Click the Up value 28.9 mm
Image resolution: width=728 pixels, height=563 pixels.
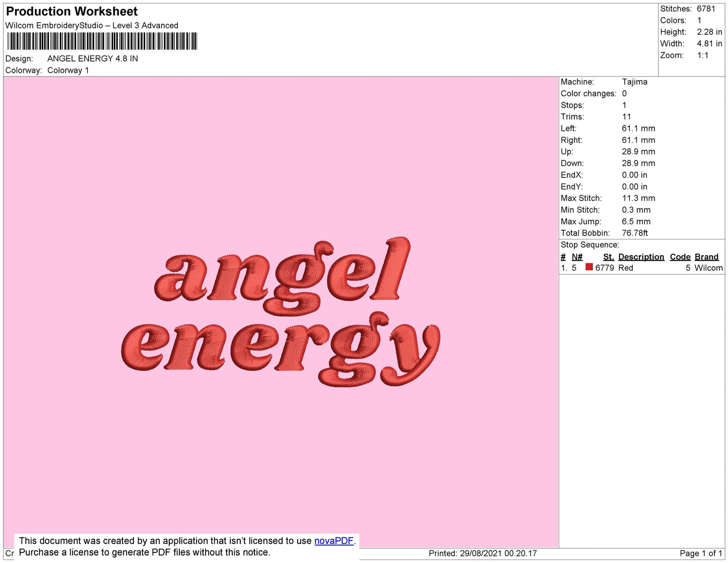coord(638,151)
